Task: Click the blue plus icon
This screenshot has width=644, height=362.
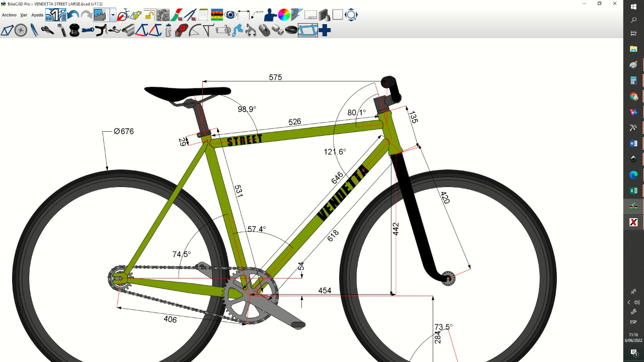Action: (325, 31)
